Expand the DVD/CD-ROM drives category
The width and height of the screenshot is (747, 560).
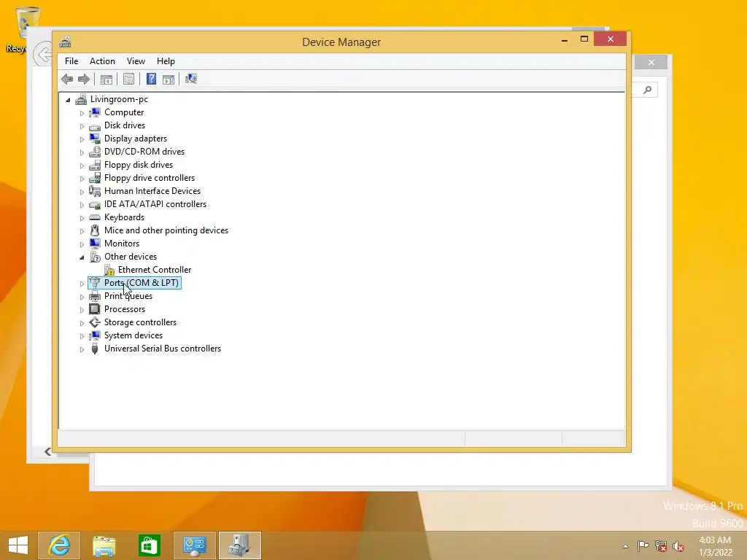pyautogui.click(x=82, y=153)
